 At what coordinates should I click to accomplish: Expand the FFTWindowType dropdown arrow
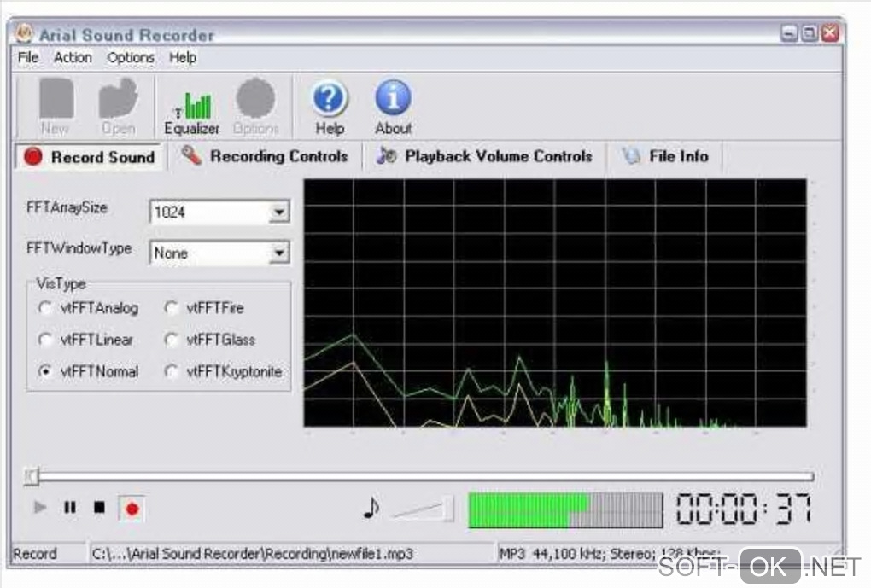(x=279, y=253)
